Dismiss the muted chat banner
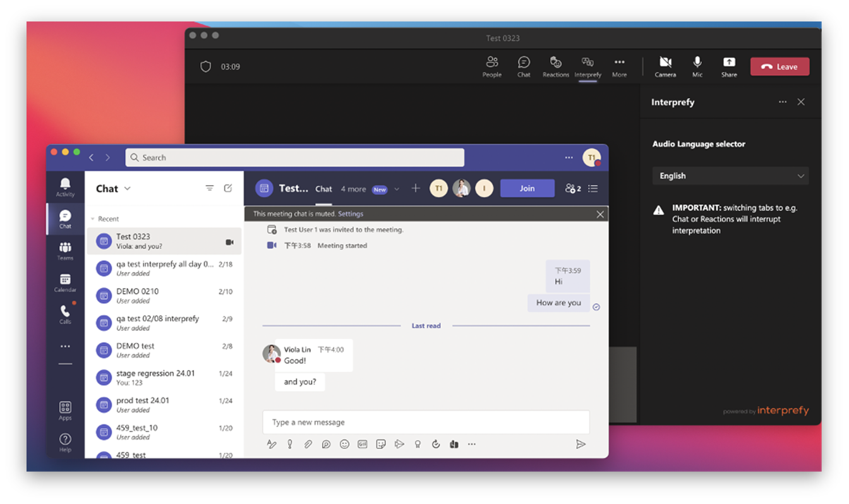The image size is (849, 504). pyautogui.click(x=600, y=214)
